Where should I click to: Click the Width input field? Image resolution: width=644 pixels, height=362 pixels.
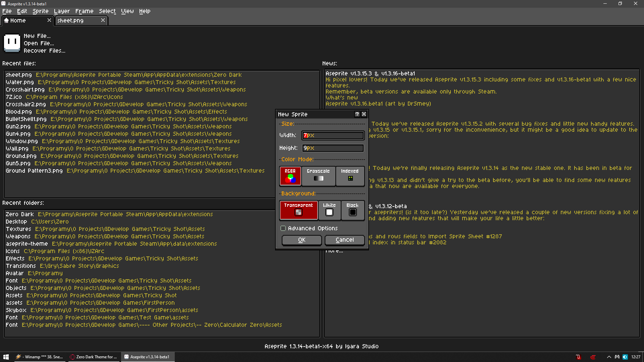(x=333, y=135)
